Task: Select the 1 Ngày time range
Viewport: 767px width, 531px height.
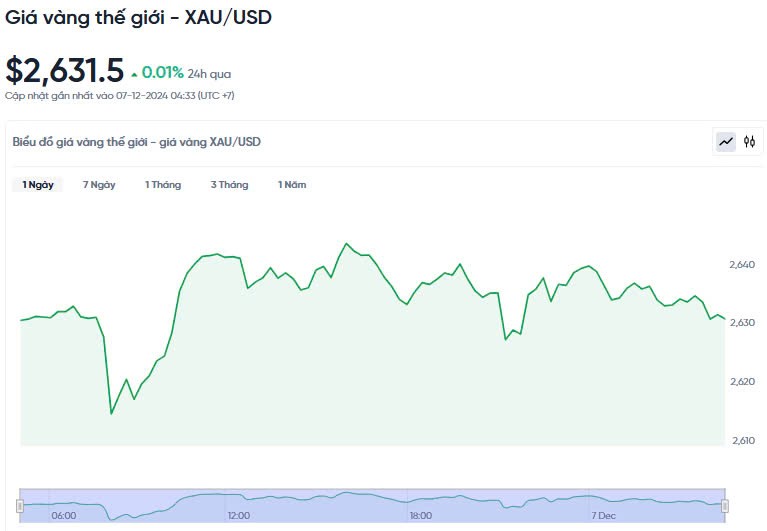Action: pos(38,185)
